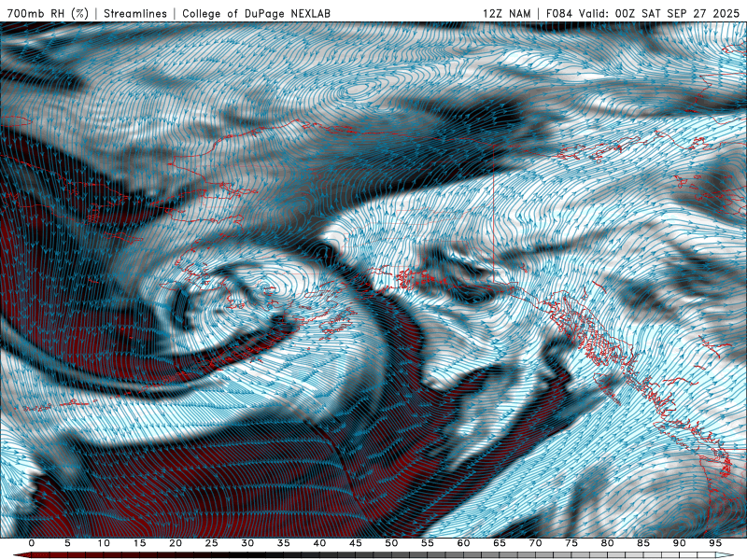The image size is (747, 560).
Task: Click the "20" legend number
Action: (176, 543)
